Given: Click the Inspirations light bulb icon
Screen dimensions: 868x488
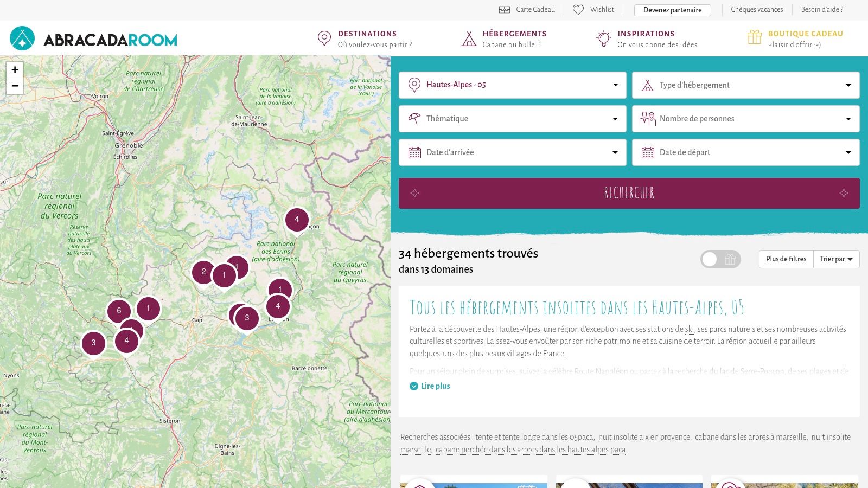Looking at the screenshot, I should pyautogui.click(x=603, y=38).
